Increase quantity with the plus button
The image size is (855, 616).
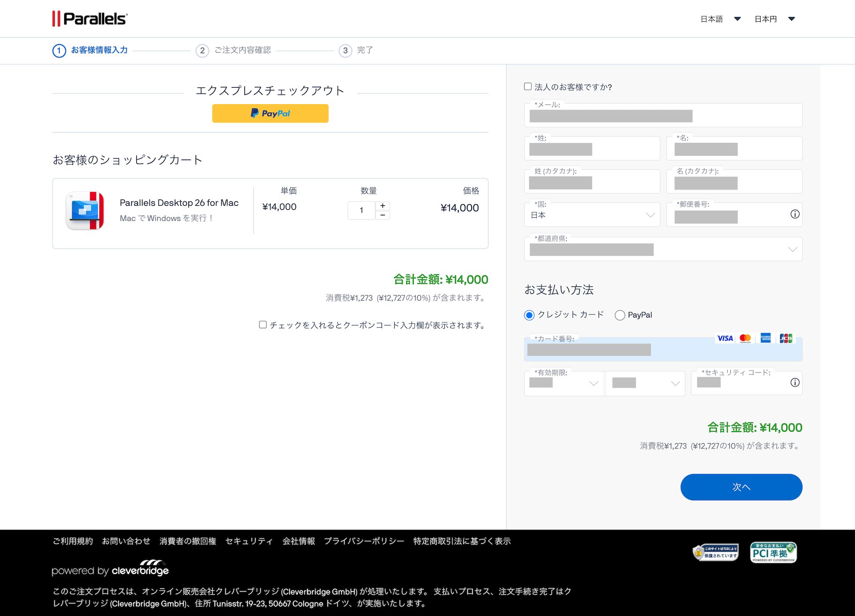click(383, 206)
